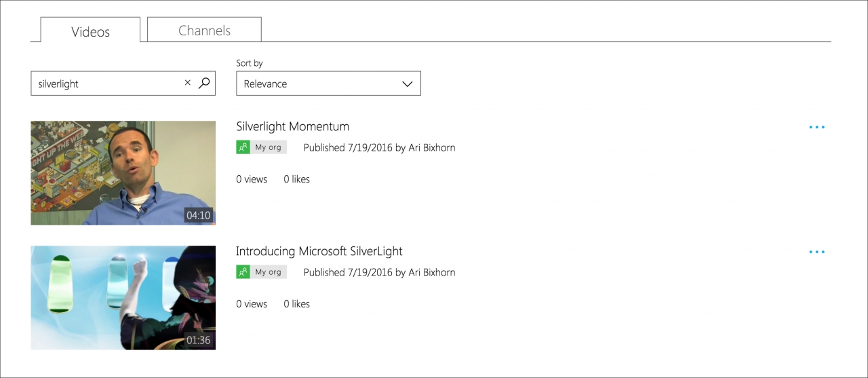The height and width of the screenshot is (378, 868).
Task: Open more options for Introducing Microsoft SilverLight
Action: pos(817,252)
